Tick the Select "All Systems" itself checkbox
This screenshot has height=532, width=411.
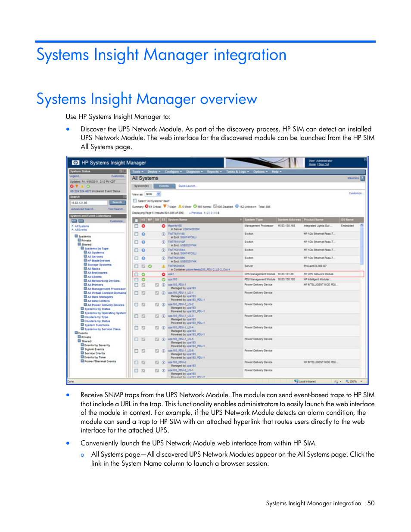click(x=134, y=201)
